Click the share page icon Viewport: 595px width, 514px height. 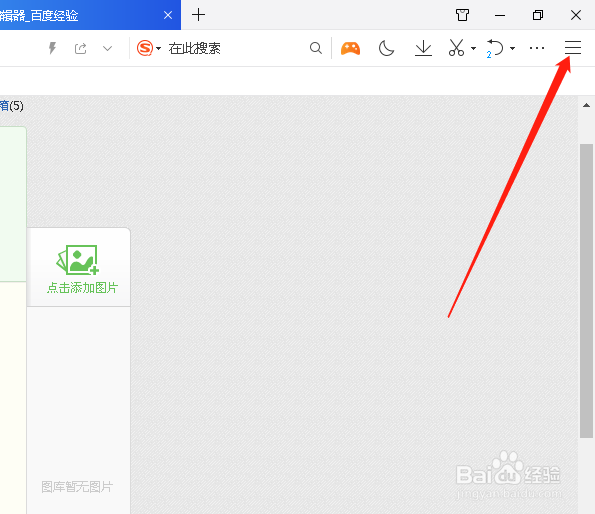click(x=80, y=48)
